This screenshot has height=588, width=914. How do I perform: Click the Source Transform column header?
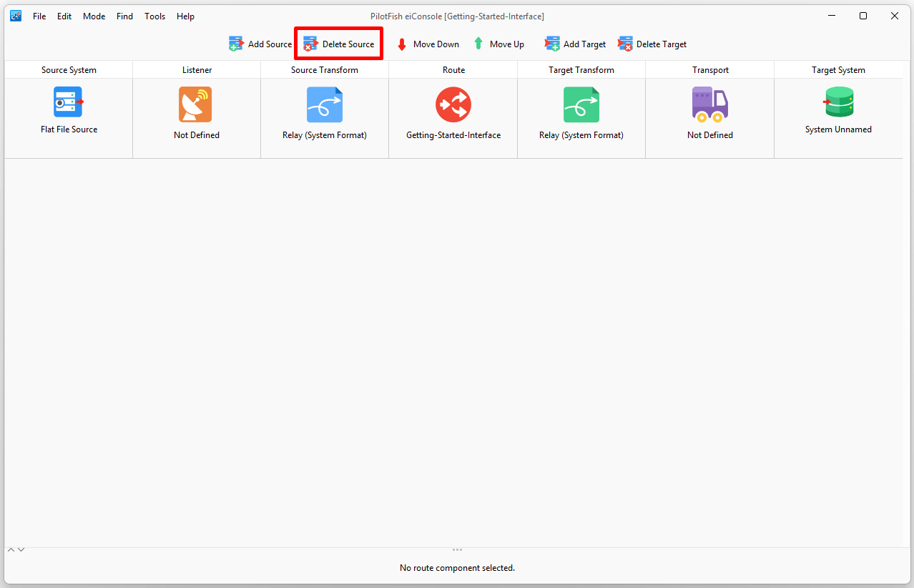(325, 70)
